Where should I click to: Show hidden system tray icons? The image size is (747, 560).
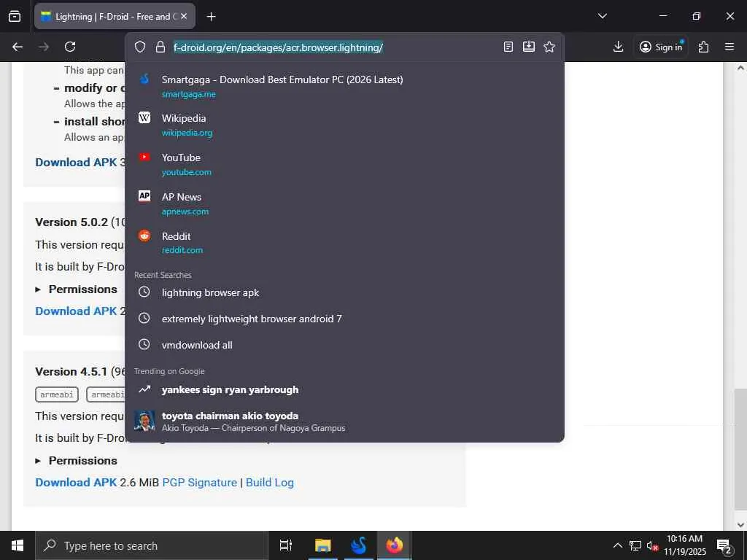(617, 545)
